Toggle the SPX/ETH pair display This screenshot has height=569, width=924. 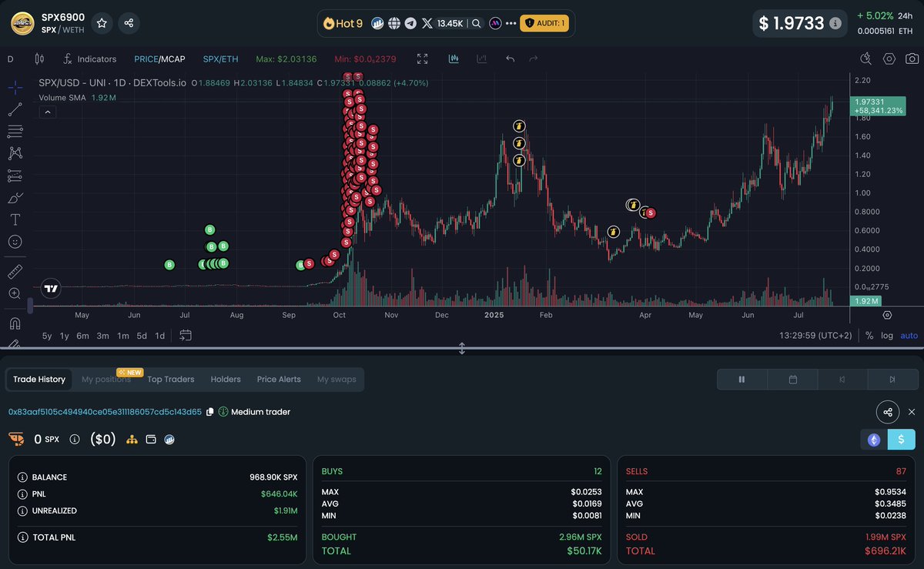(220, 59)
